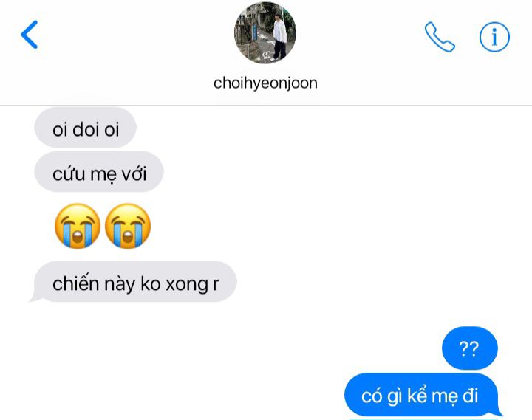Start a voice call with choihyeonjoon
This screenshot has height=420, width=532.
(440, 37)
